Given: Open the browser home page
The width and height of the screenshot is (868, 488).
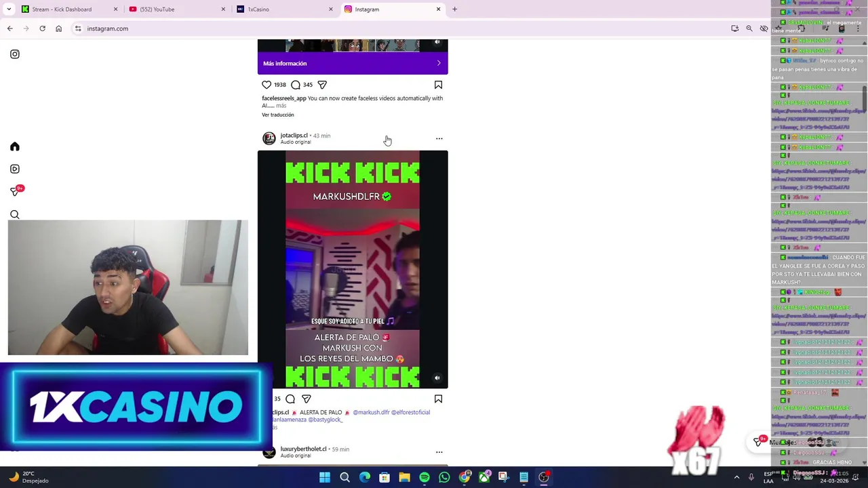Looking at the screenshot, I should coord(58,28).
